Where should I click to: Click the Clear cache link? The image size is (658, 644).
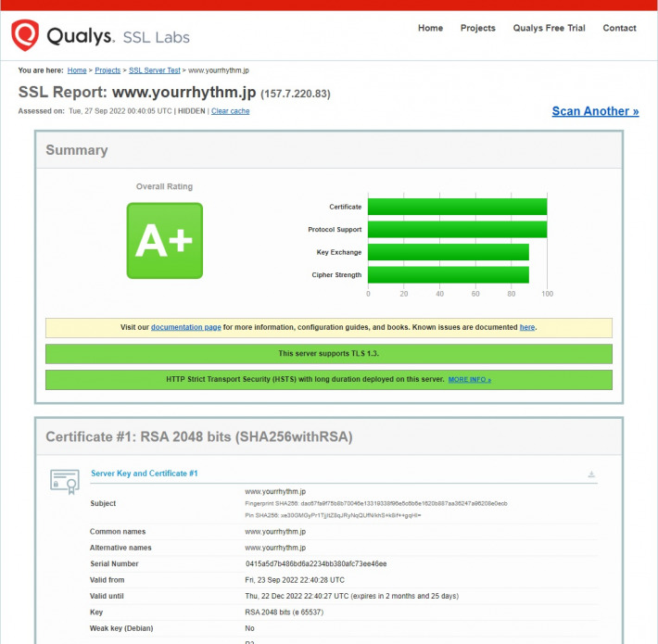tap(230, 111)
